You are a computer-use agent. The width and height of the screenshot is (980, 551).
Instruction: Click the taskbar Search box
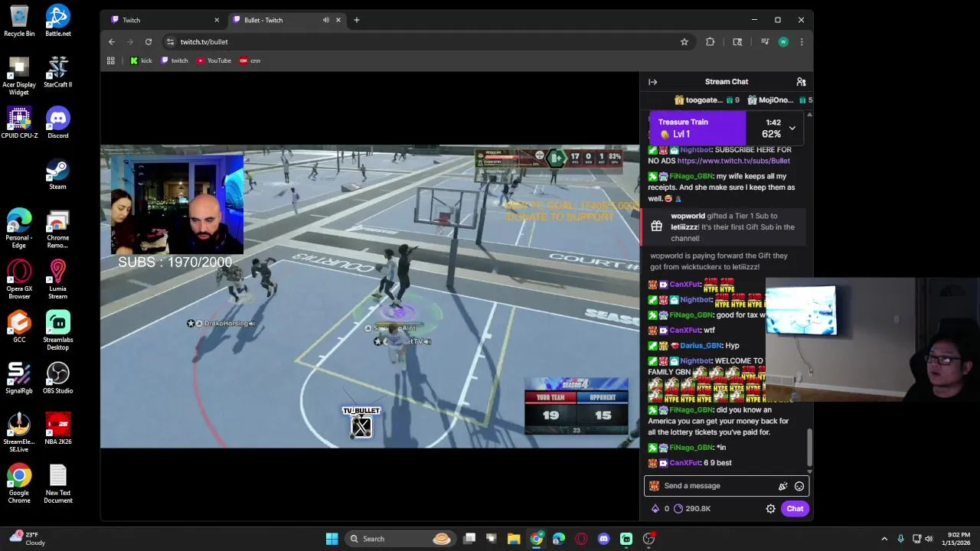pyautogui.click(x=400, y=539)
